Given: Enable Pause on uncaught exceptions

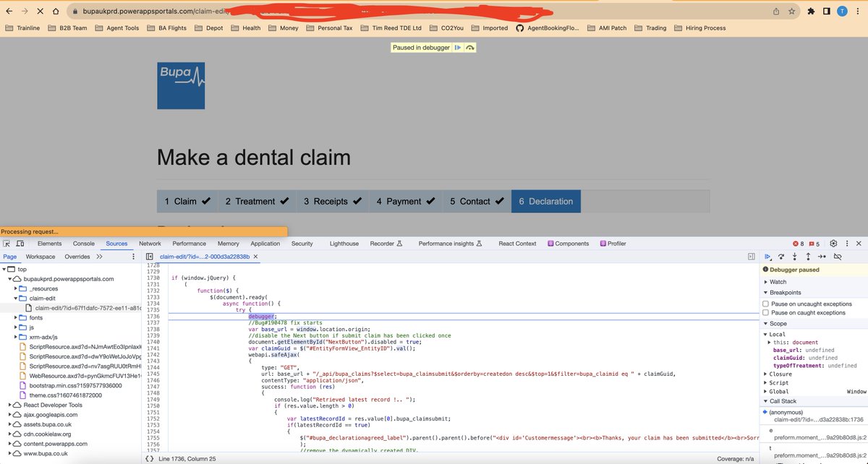Looking at the screenshot, I should pos(766,304).
